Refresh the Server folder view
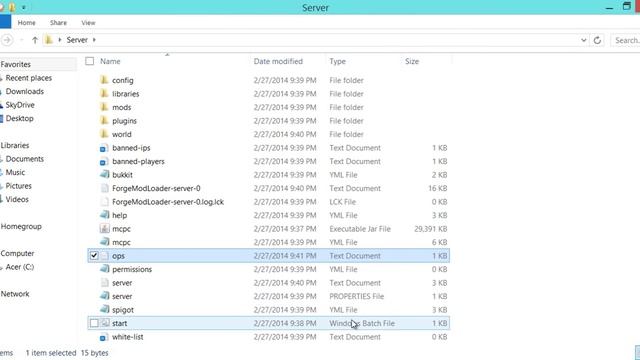Screen dimensions: 640x360 [x=597, y=40]
